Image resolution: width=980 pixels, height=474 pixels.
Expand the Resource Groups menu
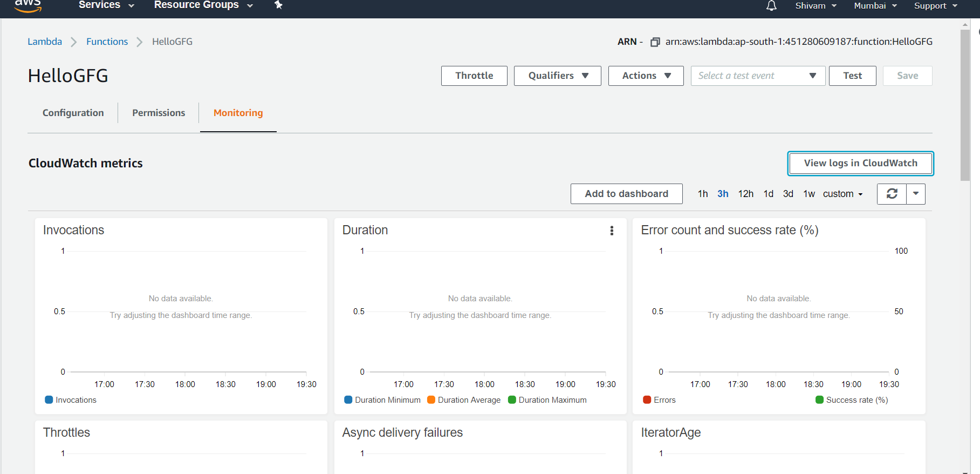[203, 5]
